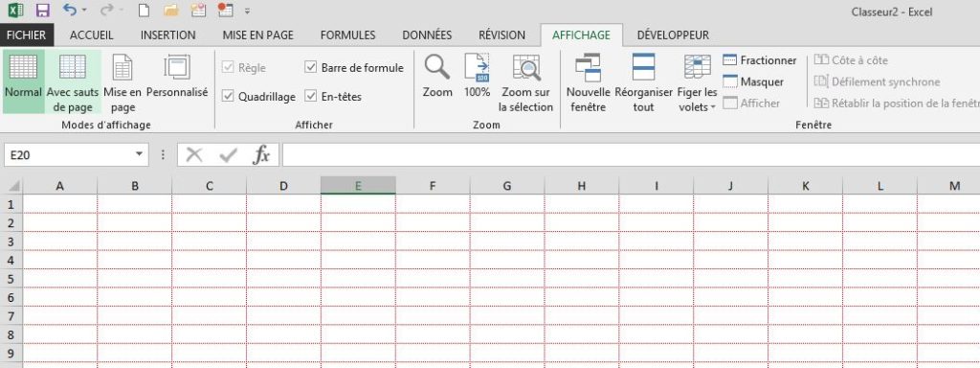This screenshot has width=980, height=368.
Task: Click Côte à côte view
Action: 851,60
